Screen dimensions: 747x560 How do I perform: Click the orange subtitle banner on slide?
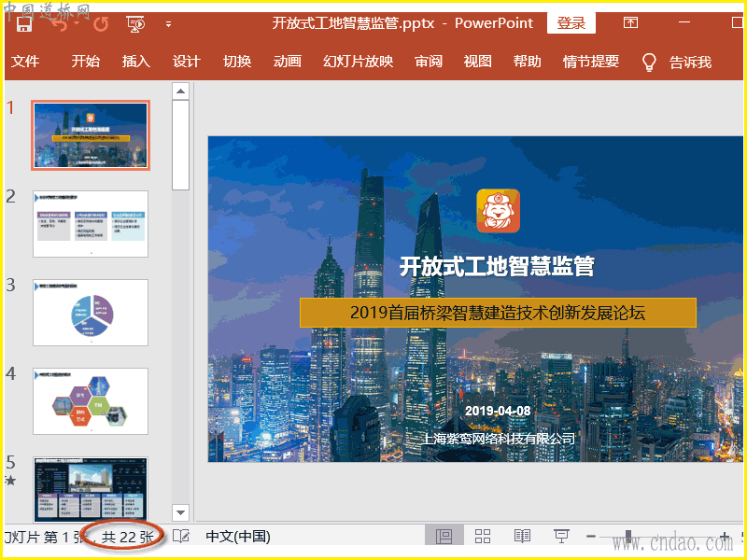[x=498, y=313]
